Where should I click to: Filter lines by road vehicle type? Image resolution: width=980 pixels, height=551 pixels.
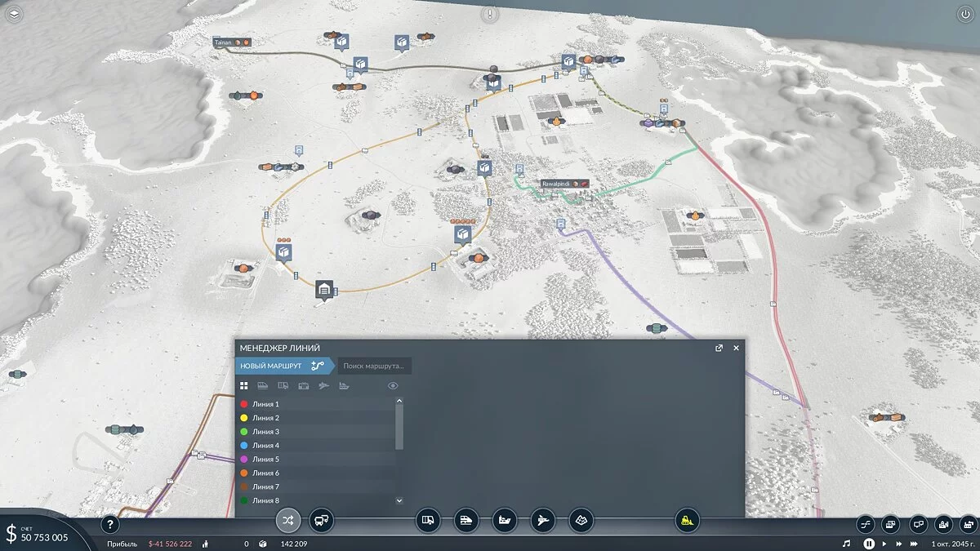[283, 385]
